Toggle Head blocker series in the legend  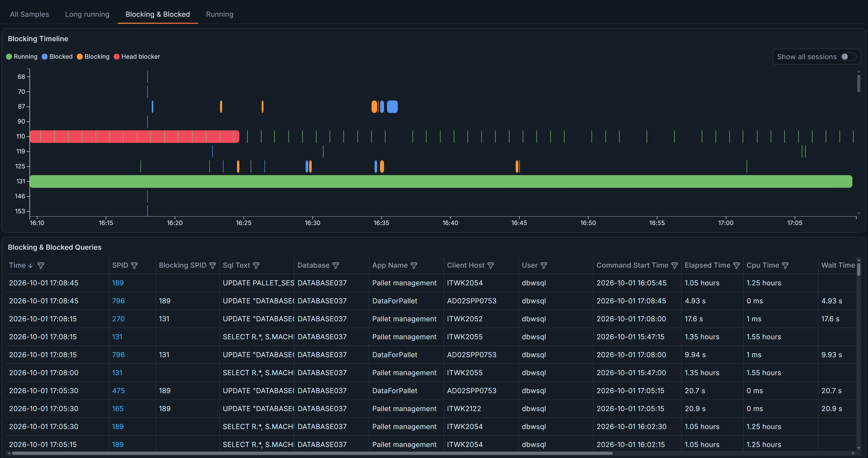137,57
